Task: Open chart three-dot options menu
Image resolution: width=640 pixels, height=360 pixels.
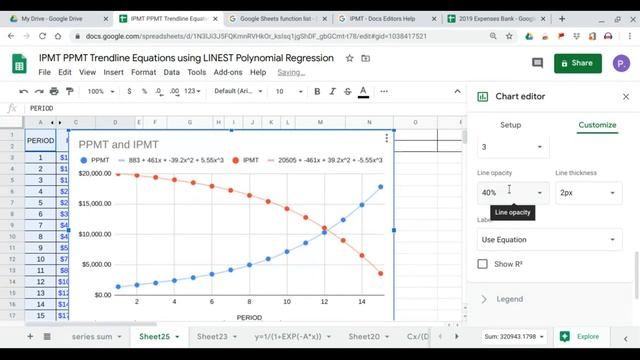Action: tap(386, 138)
